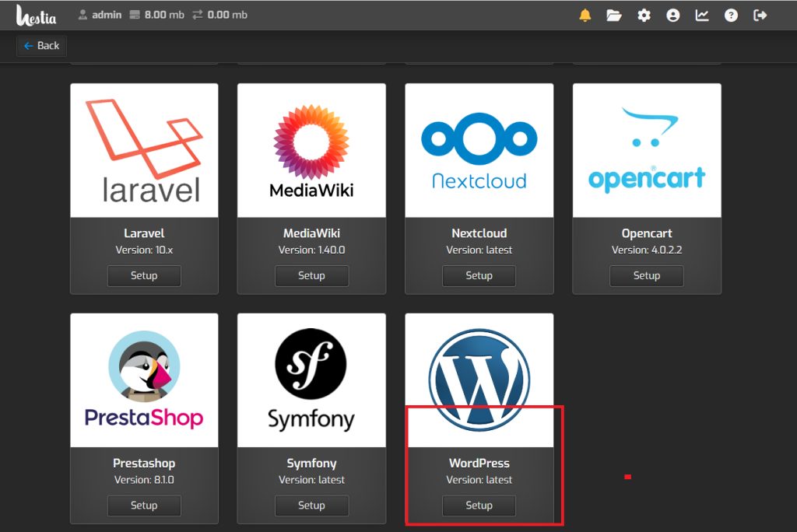Select the PrestaShop logo thumbnail
This screenshot has width=797, height=532.
[x=144, y=380]
